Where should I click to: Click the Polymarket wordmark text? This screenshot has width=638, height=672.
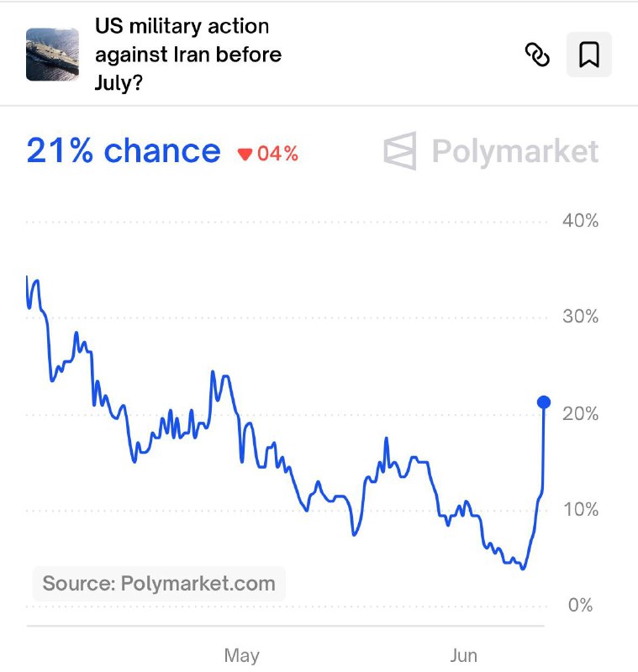click(x=515, y=152)
